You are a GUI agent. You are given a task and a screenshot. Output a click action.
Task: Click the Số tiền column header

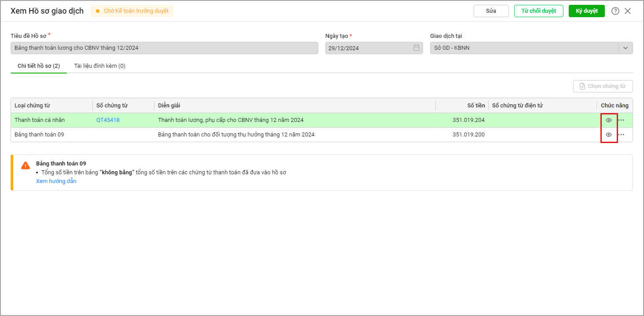(476, 106)
